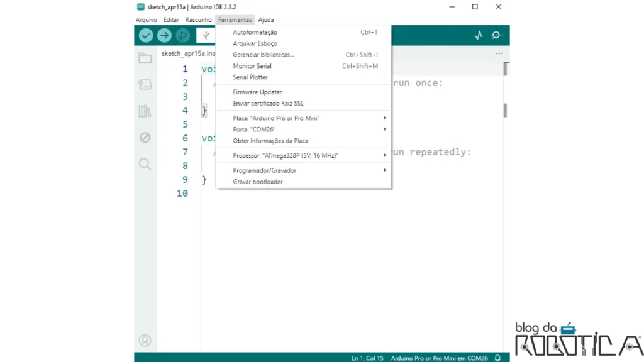Open the Ajuda menu
This screenshot has height=362, width=644.
[x=266, y=19]
